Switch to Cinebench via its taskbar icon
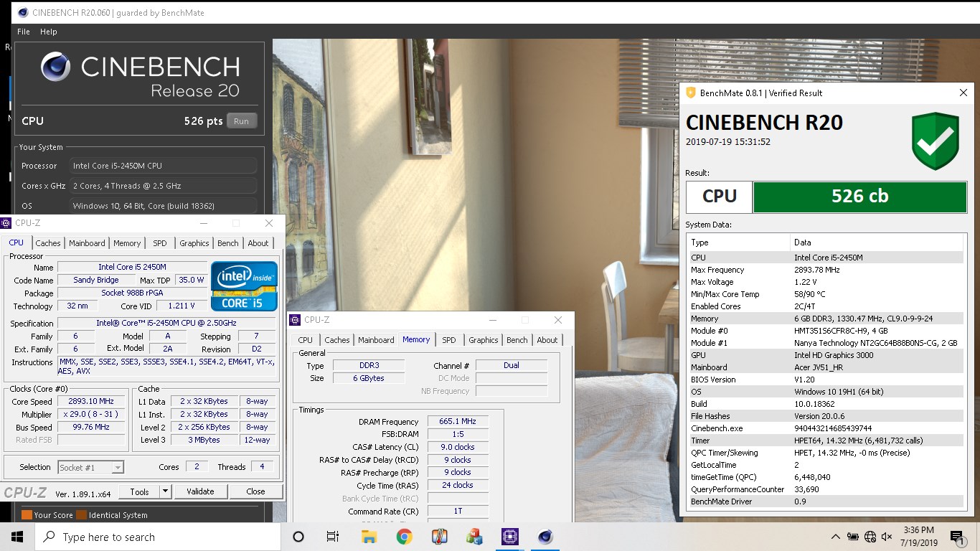The height and width of the screenshot is (551, 980). [x=545, y=537]
